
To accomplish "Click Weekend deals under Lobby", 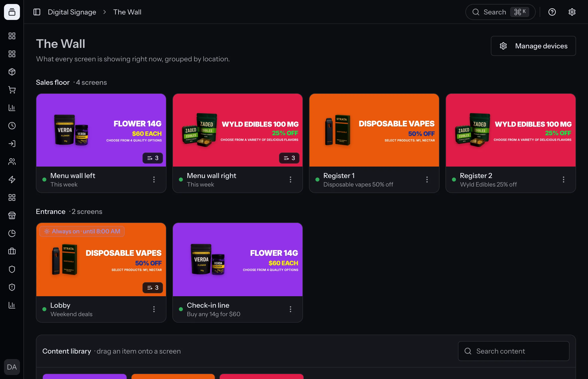I will pos(72,314).
